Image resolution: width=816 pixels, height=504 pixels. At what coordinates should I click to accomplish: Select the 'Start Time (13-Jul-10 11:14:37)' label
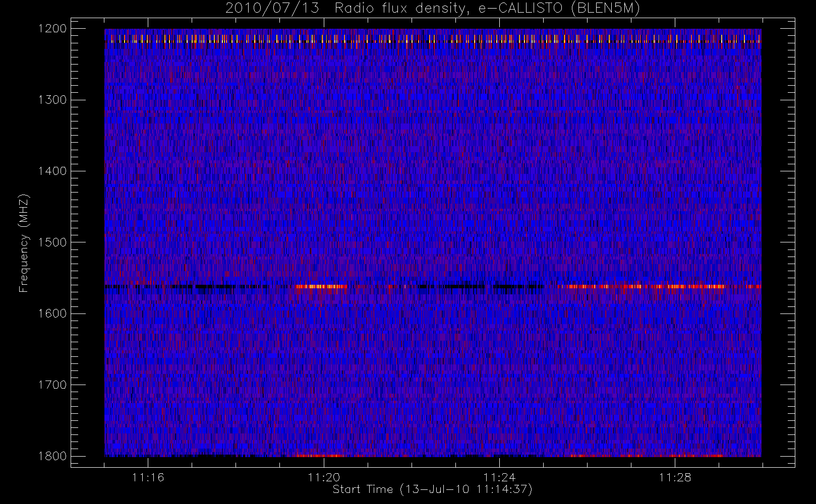[x=433, y=489]
